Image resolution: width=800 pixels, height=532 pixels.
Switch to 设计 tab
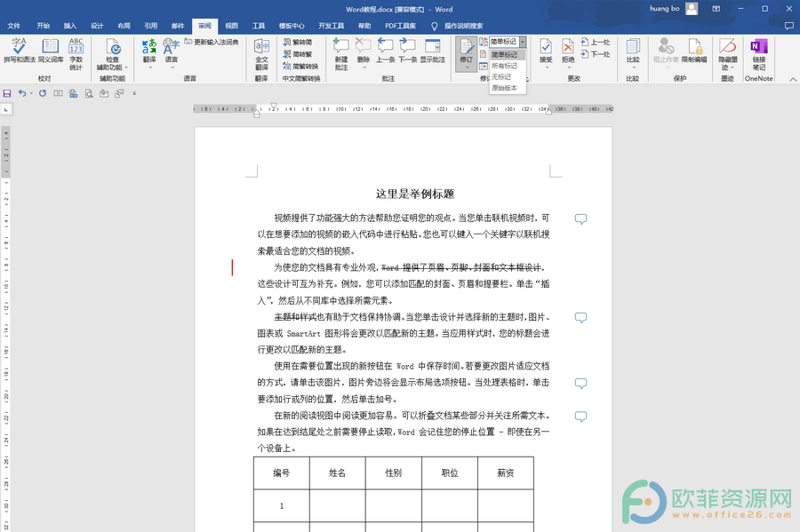97,26
